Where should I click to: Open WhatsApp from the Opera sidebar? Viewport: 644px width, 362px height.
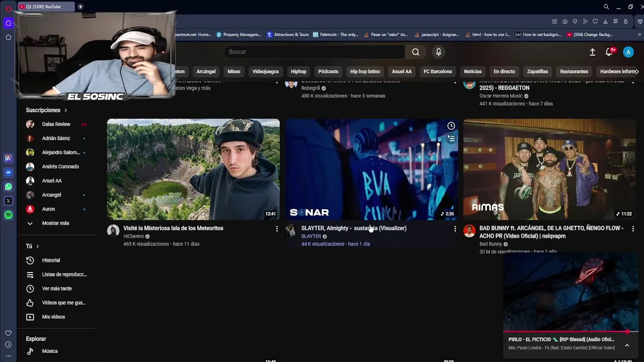point(8,187)
